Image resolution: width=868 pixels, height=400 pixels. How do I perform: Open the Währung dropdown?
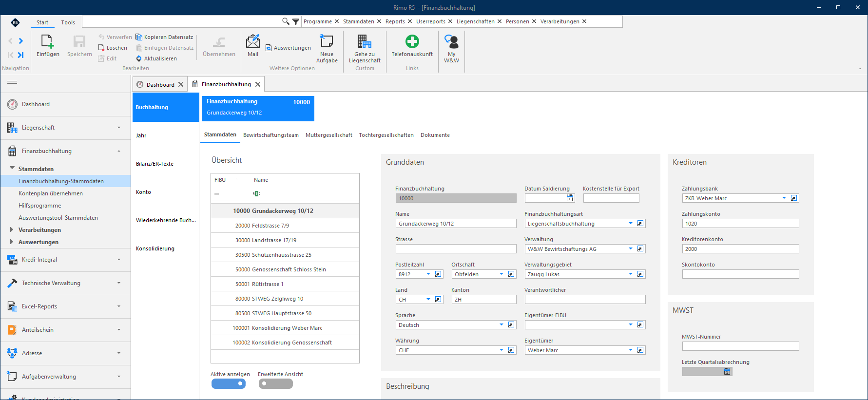click(x=502, y=350)
